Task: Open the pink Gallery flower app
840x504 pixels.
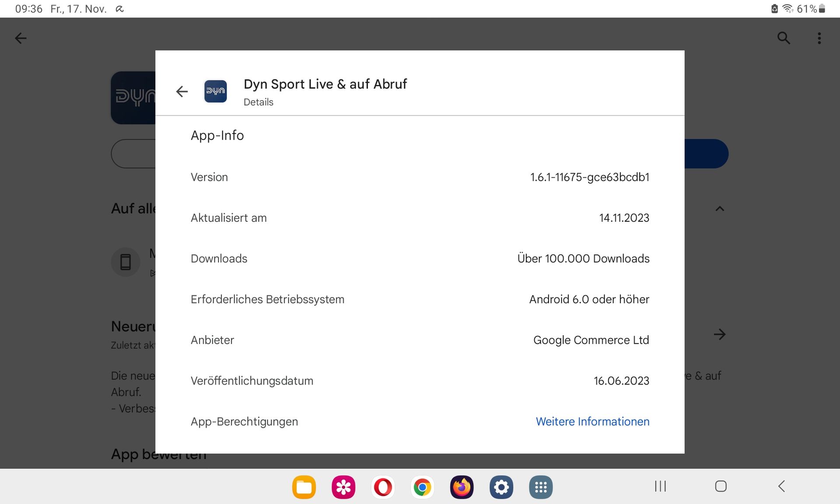Action: pos(343,487)
